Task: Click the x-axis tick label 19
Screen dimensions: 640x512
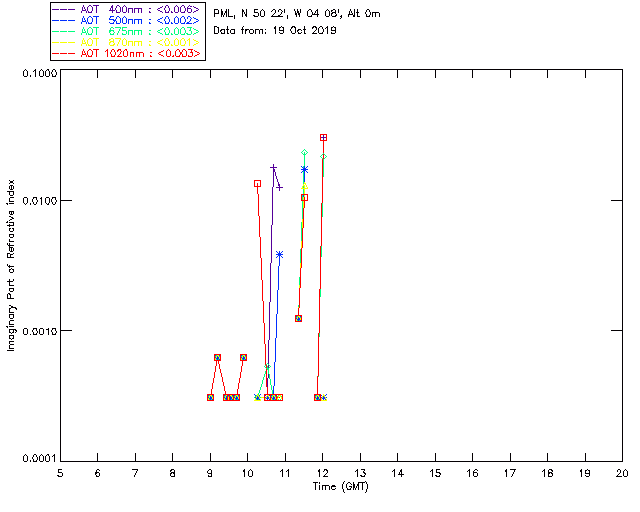Action: point(585,473)
